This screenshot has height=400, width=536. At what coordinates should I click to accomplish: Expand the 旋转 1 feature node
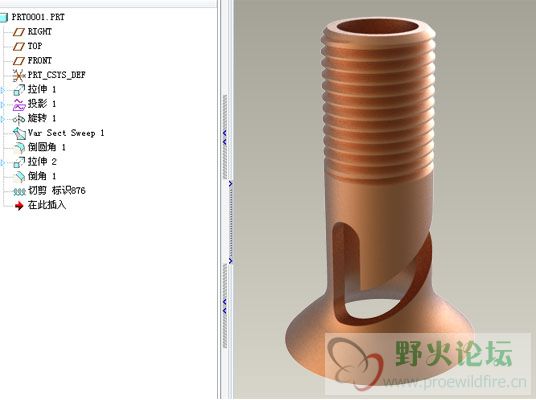(3, 119)
